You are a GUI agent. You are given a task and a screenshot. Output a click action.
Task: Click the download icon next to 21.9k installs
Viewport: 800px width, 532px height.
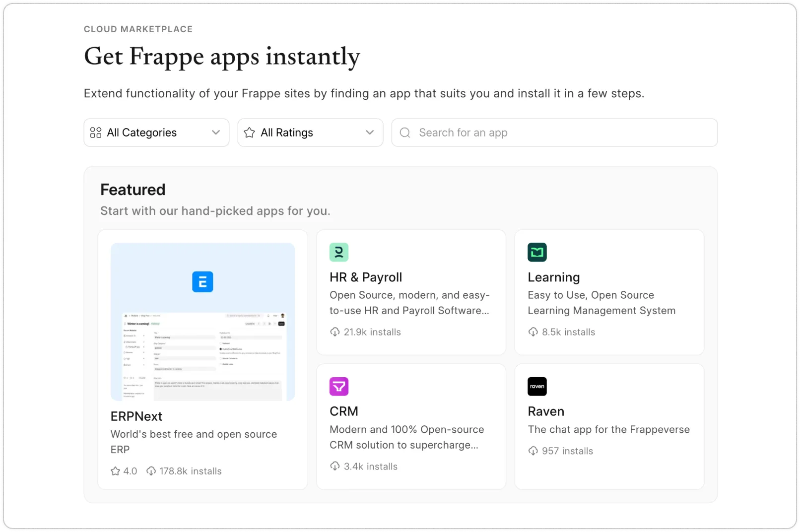pos(335,332)
